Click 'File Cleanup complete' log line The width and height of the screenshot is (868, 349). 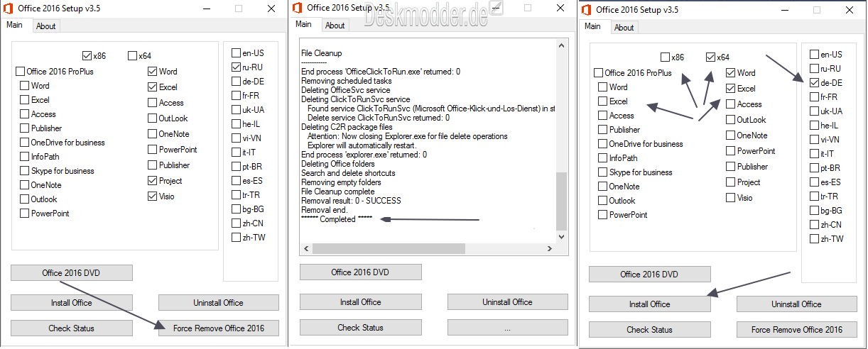pyautogui.click(x=338, y=192)
